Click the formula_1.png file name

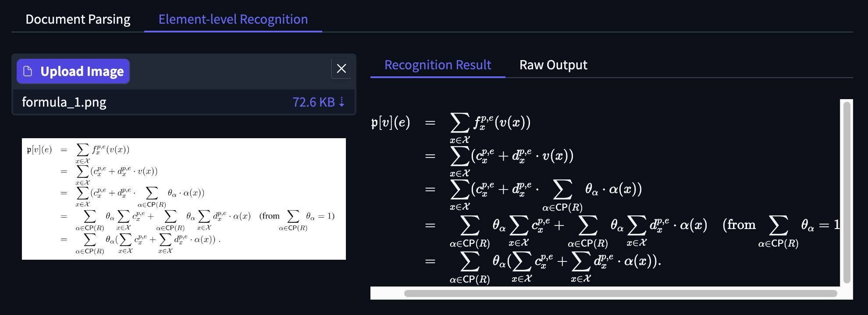pyautogui.click(x=64, y=102)
